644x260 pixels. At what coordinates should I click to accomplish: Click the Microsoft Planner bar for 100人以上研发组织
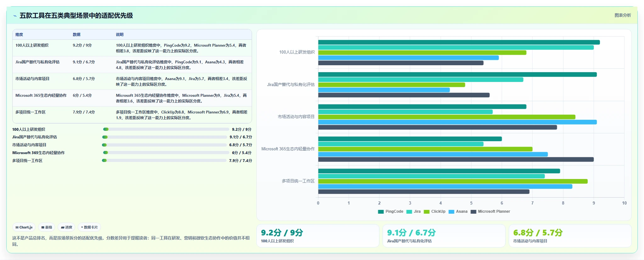click(401, 63)
